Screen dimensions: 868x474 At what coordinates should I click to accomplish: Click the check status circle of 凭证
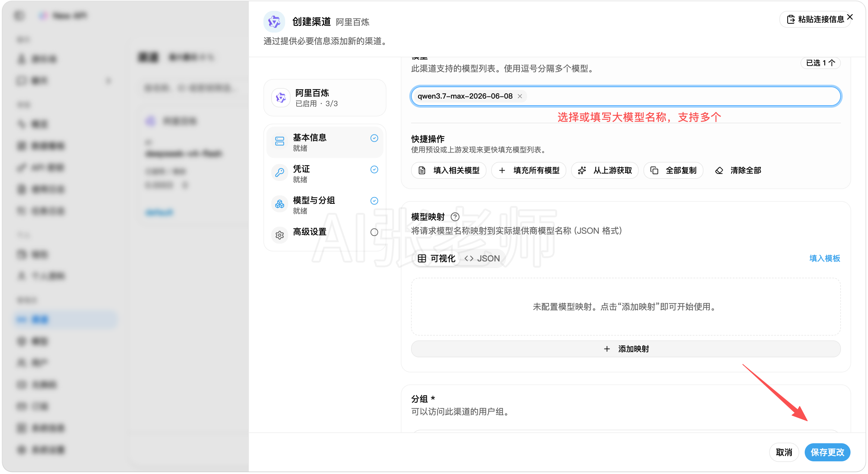(374, 169)
